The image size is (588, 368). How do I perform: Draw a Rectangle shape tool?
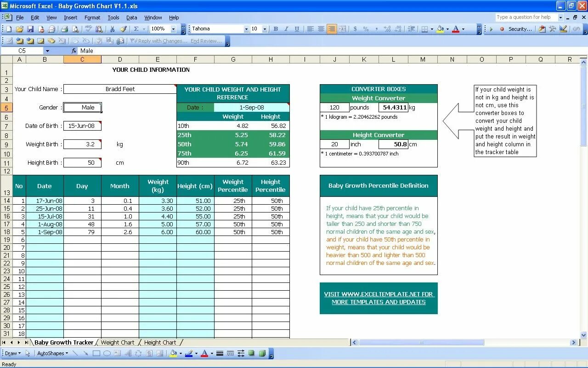96,353
